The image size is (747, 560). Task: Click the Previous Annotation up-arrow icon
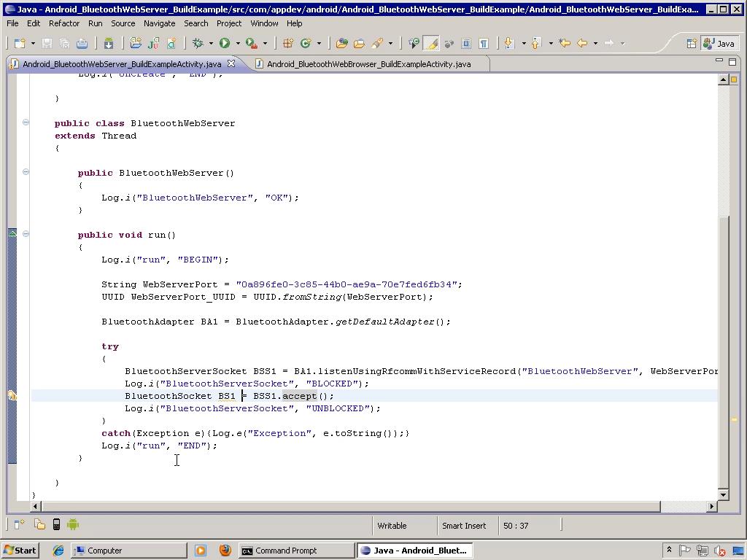[536, 43]
